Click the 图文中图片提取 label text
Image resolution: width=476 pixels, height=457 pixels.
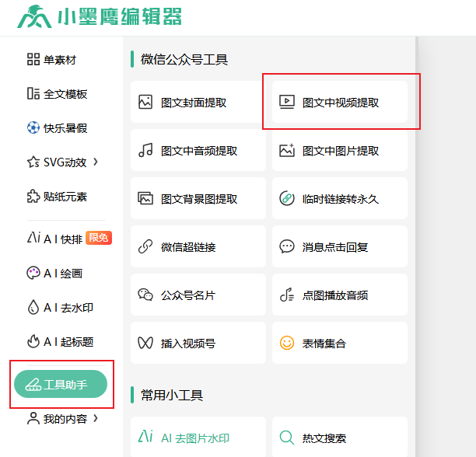341,151
